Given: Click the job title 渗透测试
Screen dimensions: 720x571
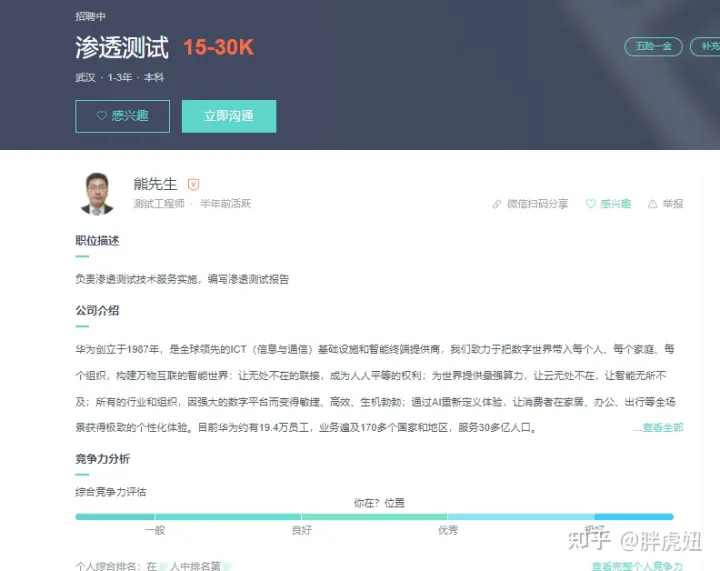Looking at the screenshot, I should coord(122,47).
